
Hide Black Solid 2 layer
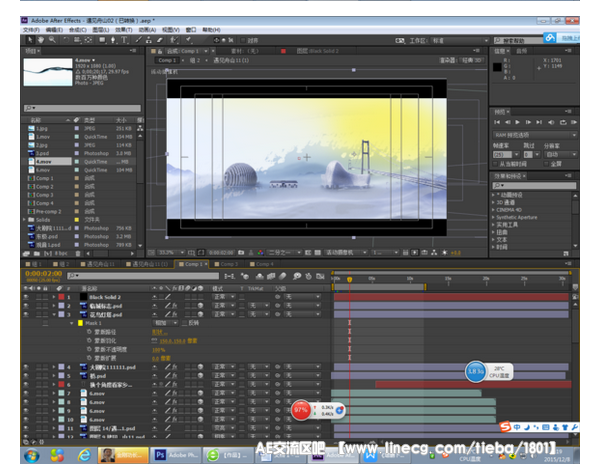(26, 297)
